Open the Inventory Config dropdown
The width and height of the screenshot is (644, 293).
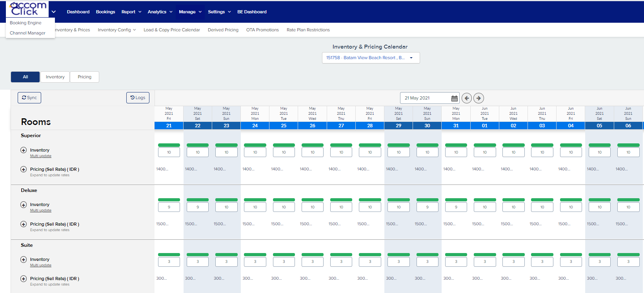pos(116,30)
